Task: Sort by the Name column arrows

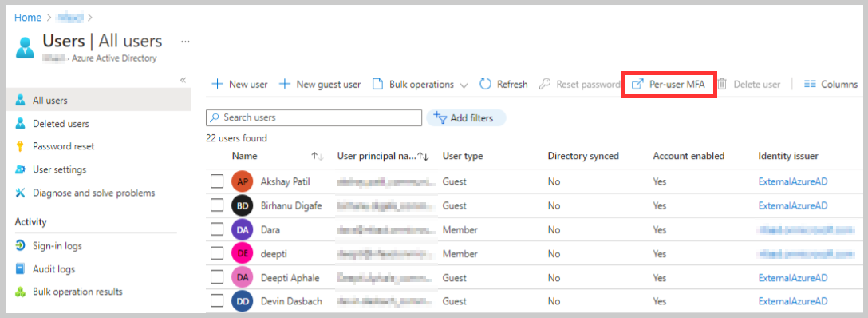Action: click(318, 157)
